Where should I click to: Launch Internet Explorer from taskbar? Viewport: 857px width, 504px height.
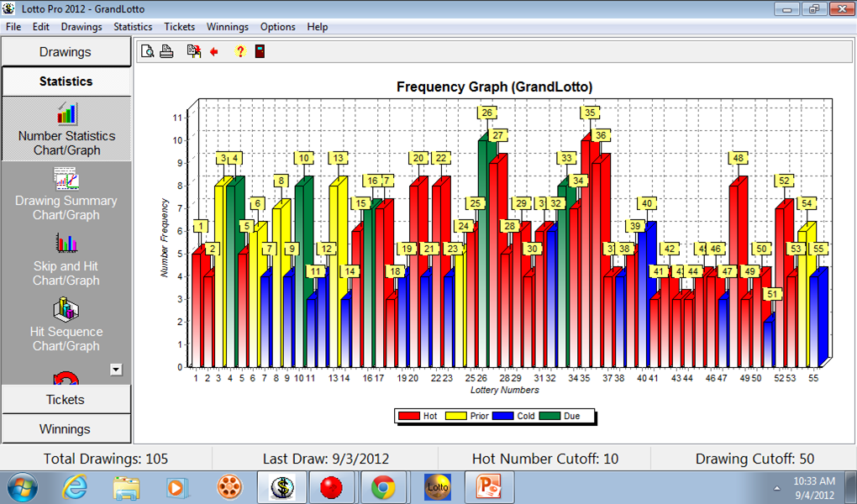(x=74, y=486)
